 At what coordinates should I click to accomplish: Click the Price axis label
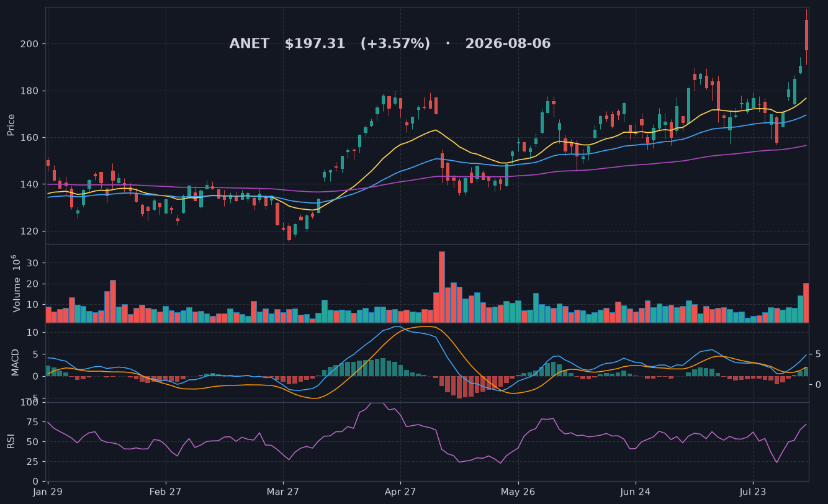11,125
